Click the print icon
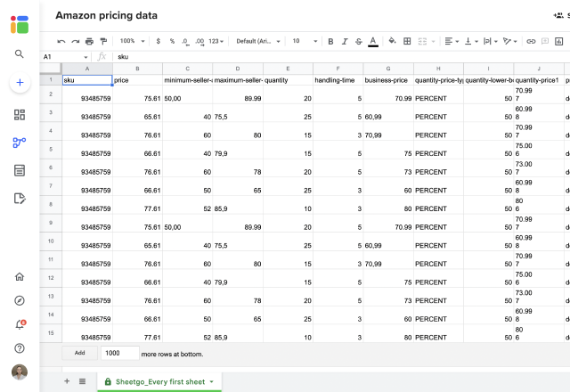Screen dimensions: 570x392 (89, 42)
